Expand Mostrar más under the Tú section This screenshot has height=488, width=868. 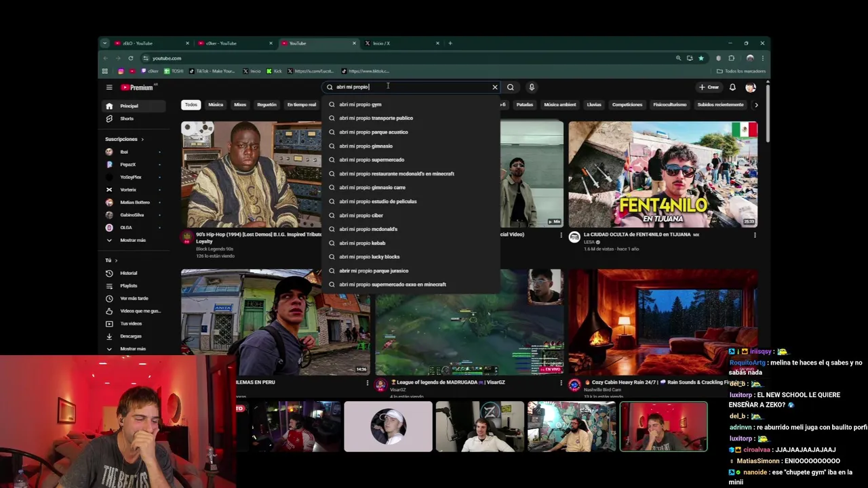point(132,349)
